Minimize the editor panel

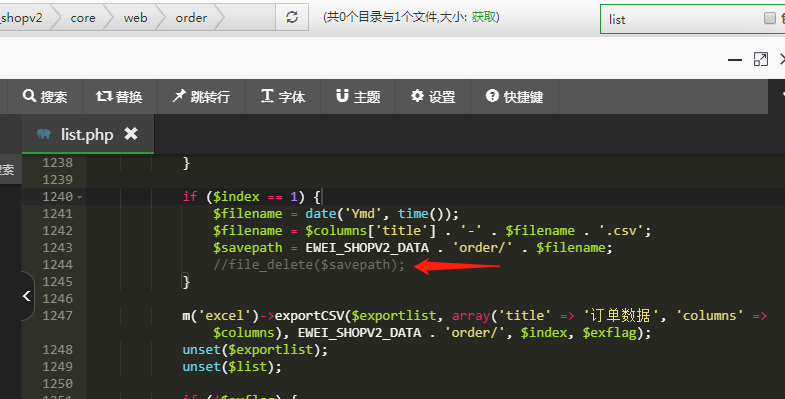735,60
